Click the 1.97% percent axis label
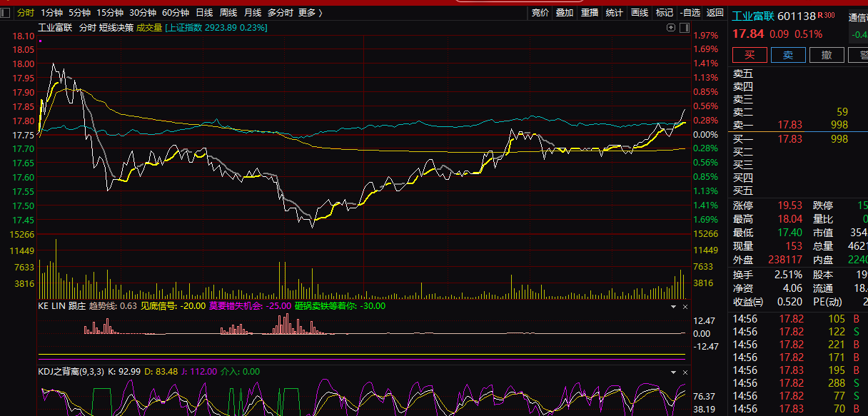This screenshot has width=868, height=416. click(x=706, y=36)
